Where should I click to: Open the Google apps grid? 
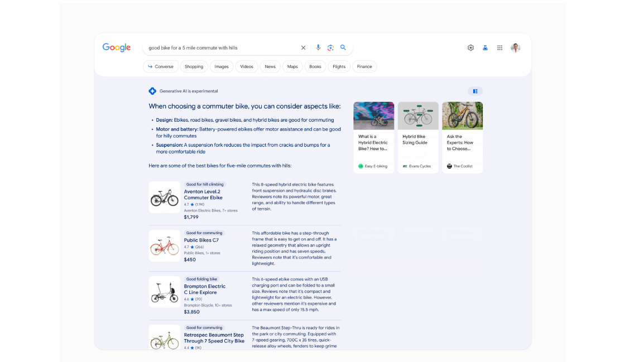point(500,47)
